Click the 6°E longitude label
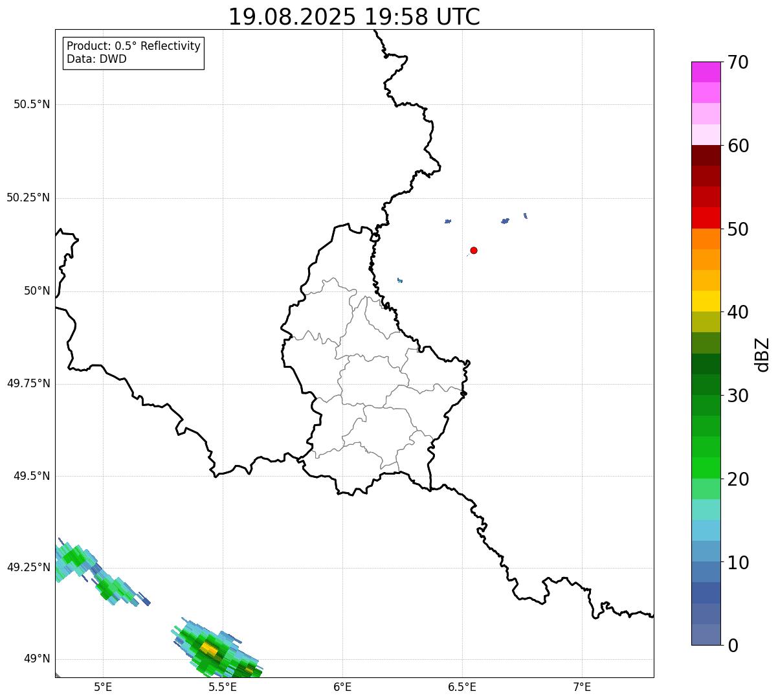The width and height of the screenshot is (778, 700). pyautogui.click(x=342, y=686)
